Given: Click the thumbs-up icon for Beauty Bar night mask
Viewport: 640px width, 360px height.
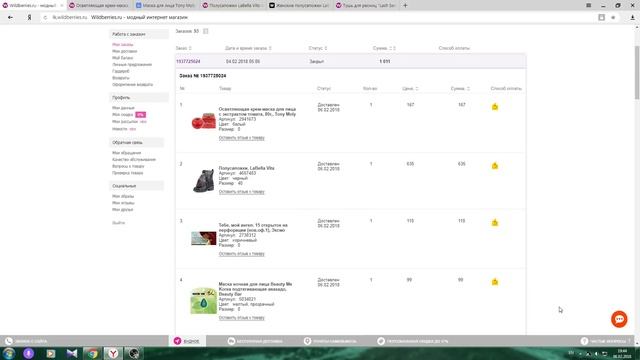Looking at the screenshot, I should (495, 282).
